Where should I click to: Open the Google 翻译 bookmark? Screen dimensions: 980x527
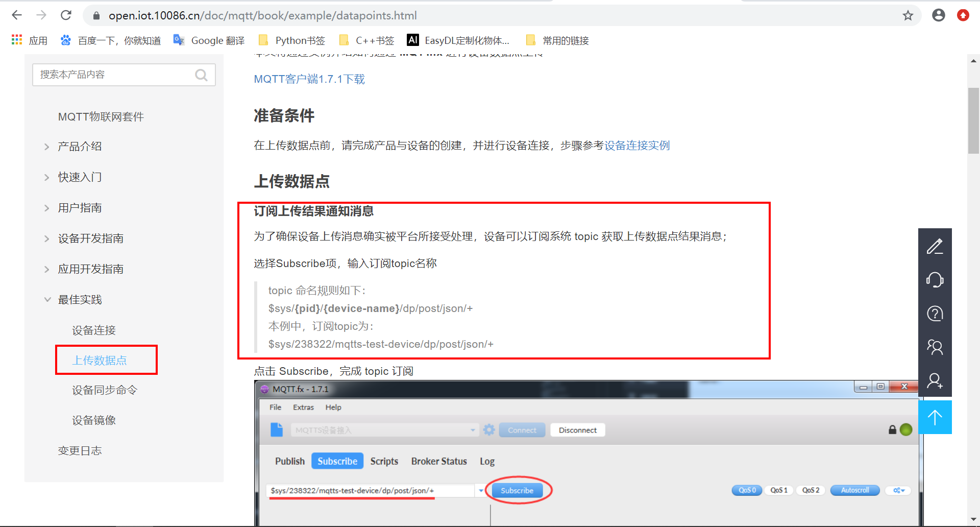point(209,40)
